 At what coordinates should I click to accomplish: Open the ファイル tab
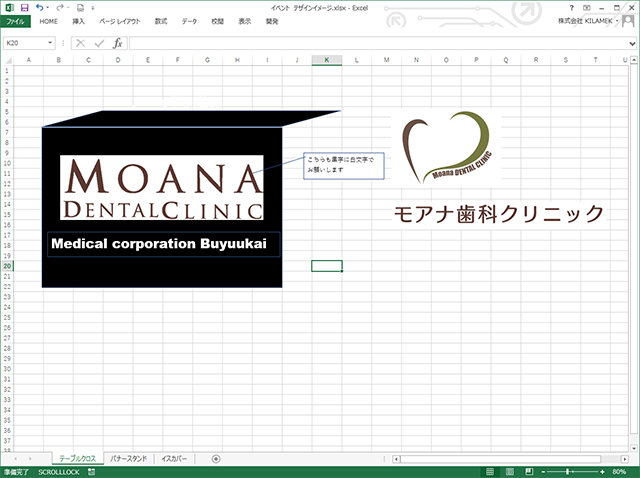pos(16,21)
